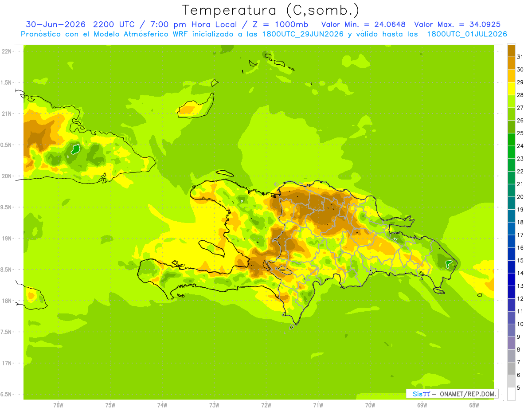
Task: Click the legend value "30"
Action: tap(520, 70)
